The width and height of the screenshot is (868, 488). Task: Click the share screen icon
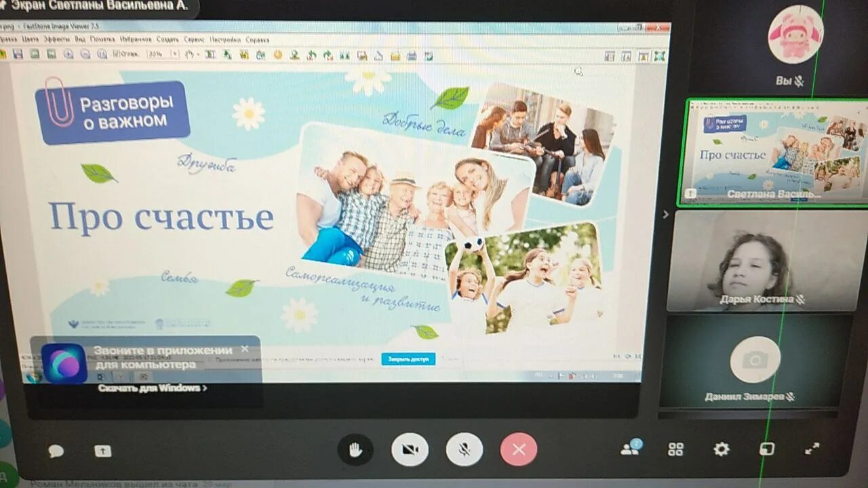pos(102,451)
